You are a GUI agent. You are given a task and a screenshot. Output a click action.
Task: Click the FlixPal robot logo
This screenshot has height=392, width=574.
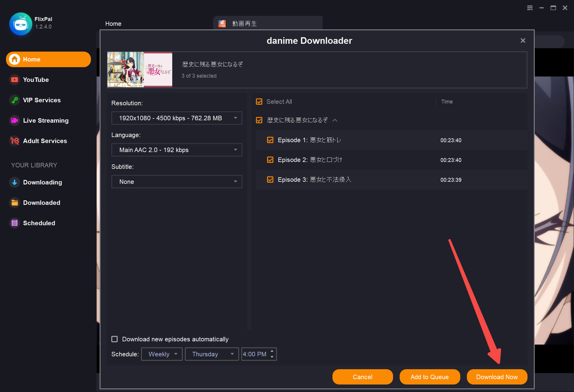(x=20, y=24)
